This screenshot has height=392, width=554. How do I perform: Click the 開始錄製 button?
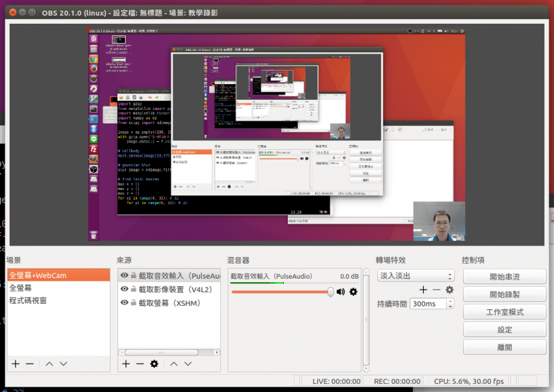(x=504, y=295)
